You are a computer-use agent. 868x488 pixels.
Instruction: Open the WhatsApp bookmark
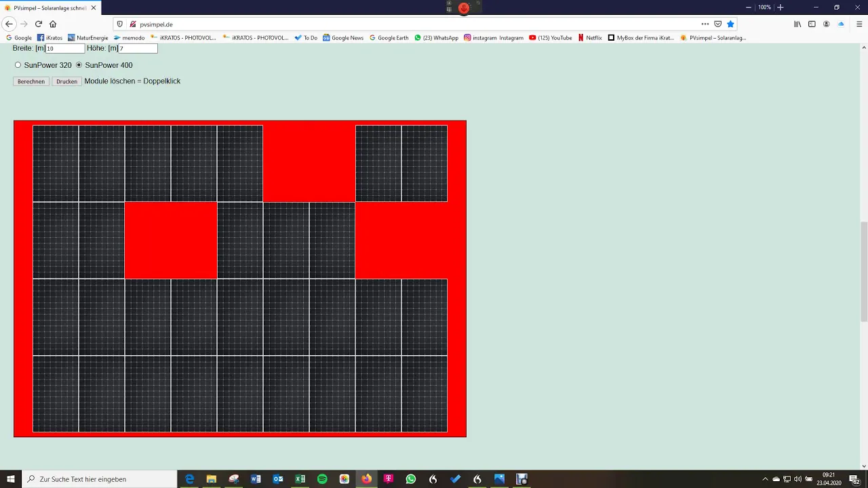436,38
